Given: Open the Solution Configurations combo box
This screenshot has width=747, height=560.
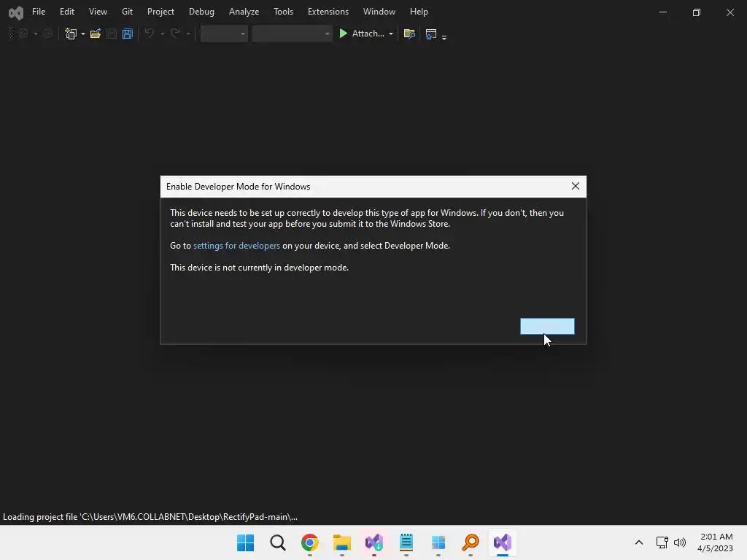Looking at the screenshot, I should [x=224, y=34].
